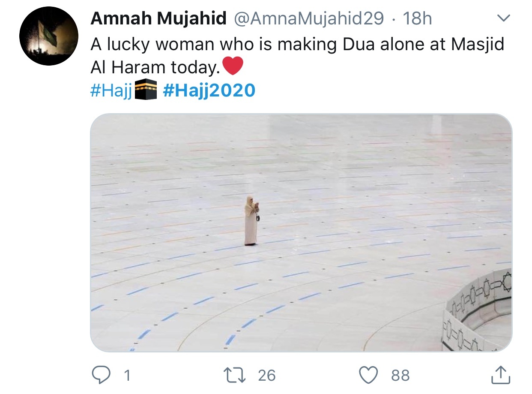Click the tweet text about making Dua
532x394 pixels.
tap(297, 56)
